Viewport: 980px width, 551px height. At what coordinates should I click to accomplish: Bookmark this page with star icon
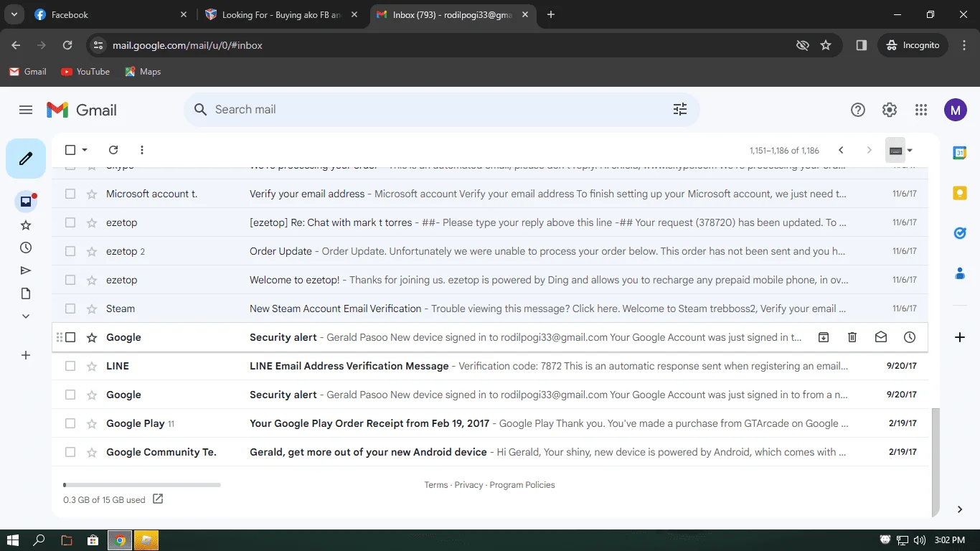(x=826, y=45)
